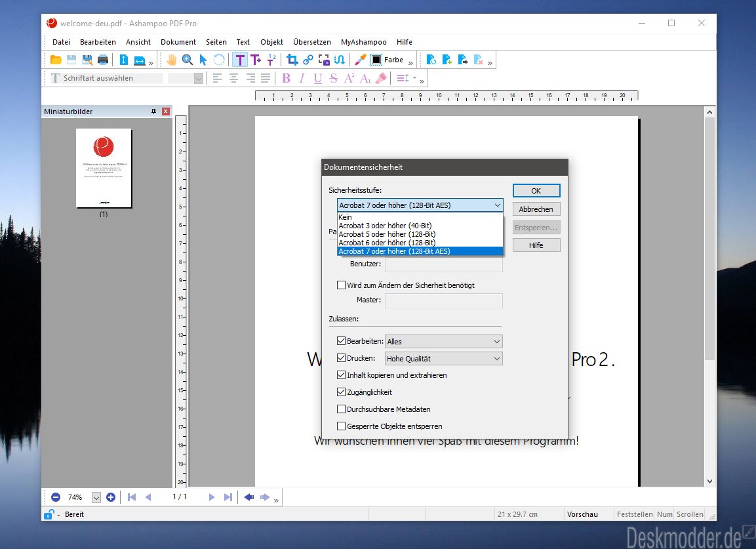Enable 'Gesperrte Objekte entsperren' checkbox
Viewport: 756px width, 549px height.
coord(342,426)
